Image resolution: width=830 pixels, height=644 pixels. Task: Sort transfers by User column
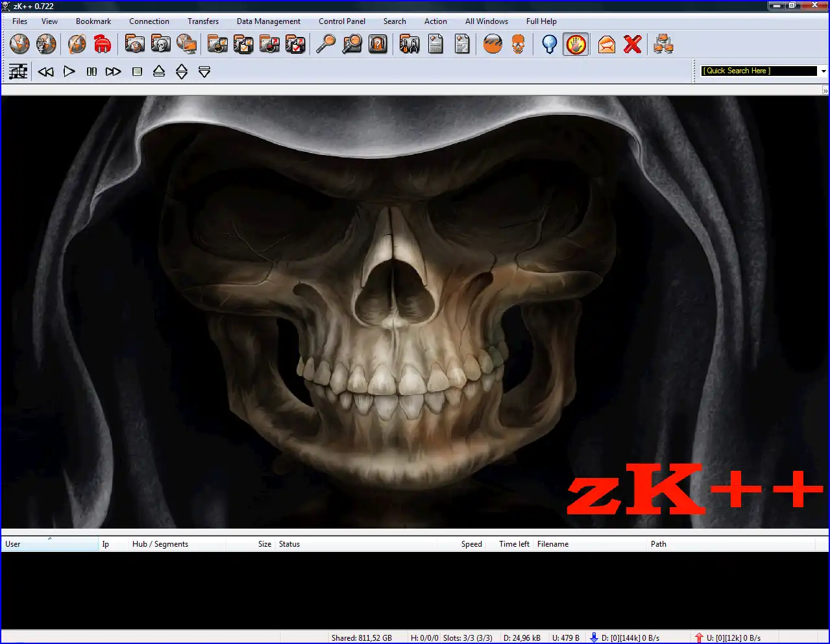[x=50, y=544]
